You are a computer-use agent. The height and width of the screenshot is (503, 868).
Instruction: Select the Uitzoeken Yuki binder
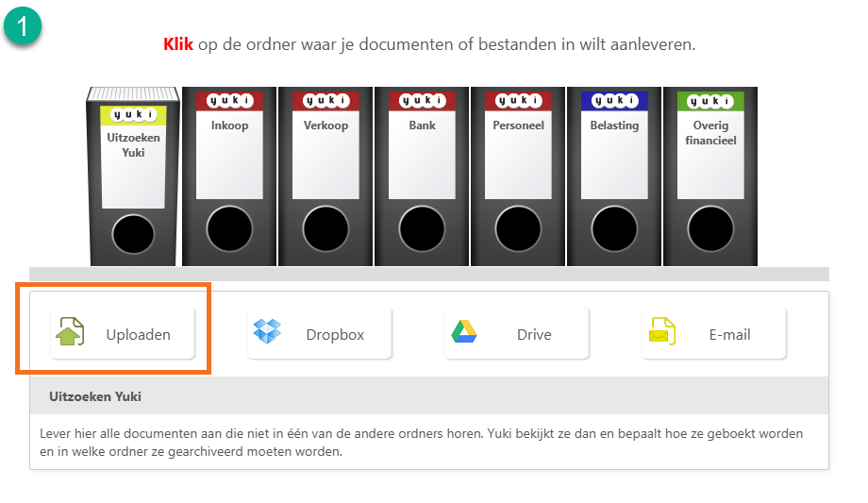(x=133, y=176)
